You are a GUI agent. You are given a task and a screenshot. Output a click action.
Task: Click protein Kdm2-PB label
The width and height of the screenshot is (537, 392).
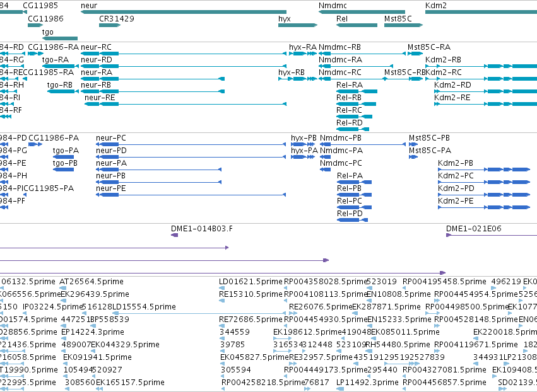coord(456,163)
